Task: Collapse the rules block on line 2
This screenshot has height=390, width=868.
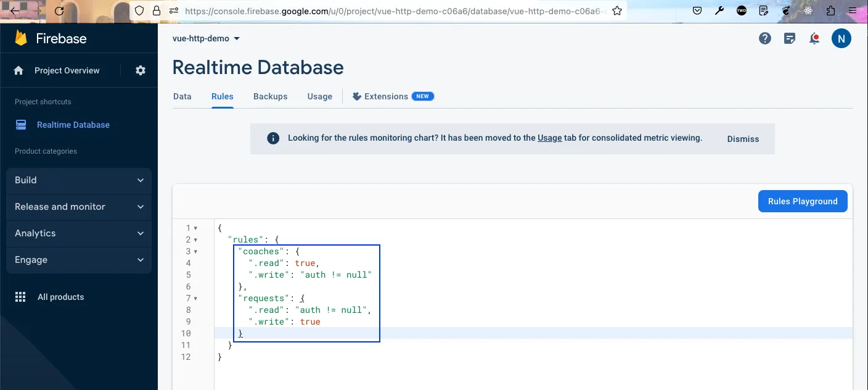Action: click(196, 240)
